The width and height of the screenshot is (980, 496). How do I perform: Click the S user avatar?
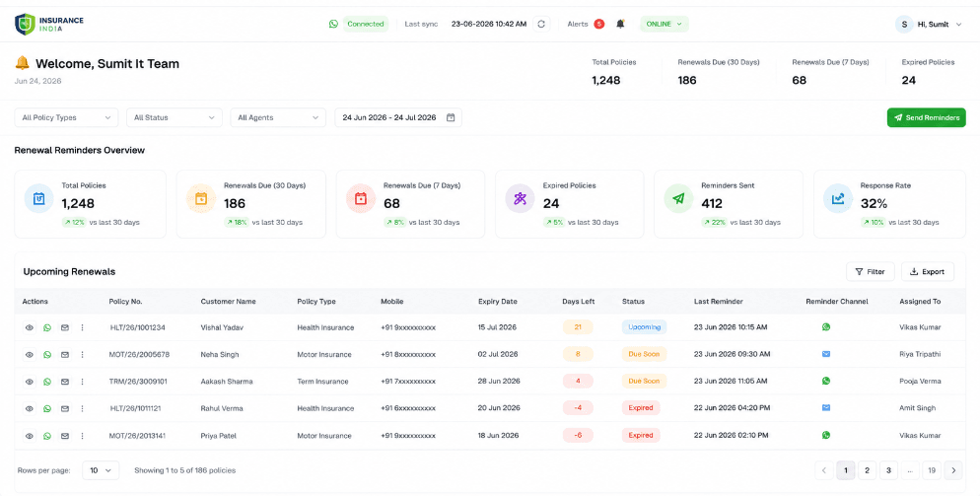904,24
